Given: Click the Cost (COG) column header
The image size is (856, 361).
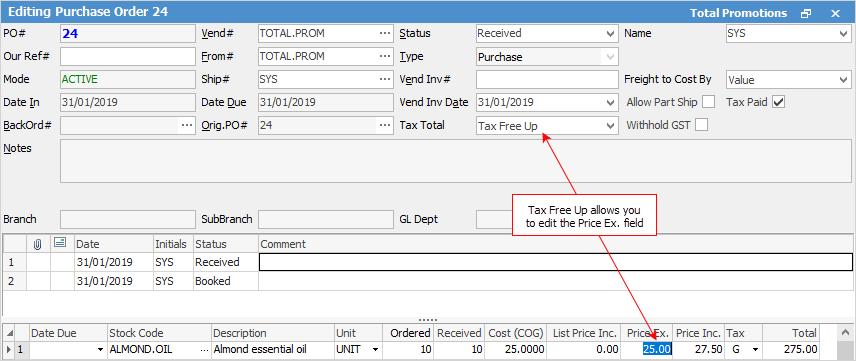Looking at the screenshot, I should click(x=515, y=333).
